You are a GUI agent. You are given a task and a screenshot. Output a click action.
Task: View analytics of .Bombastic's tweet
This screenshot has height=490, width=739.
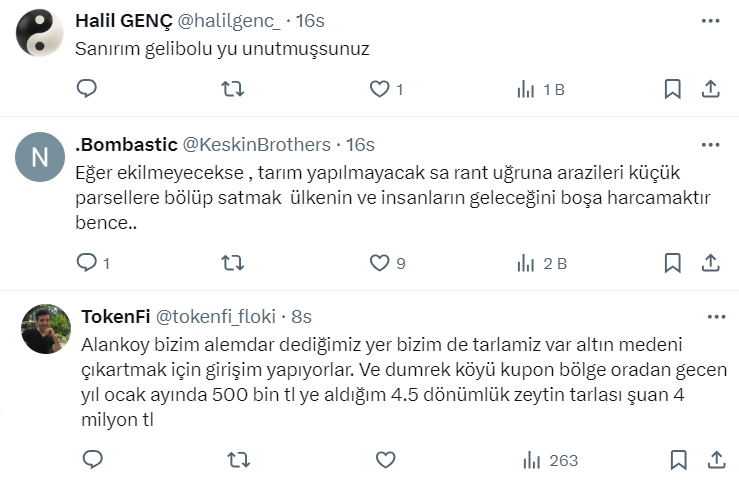(541, 263)
